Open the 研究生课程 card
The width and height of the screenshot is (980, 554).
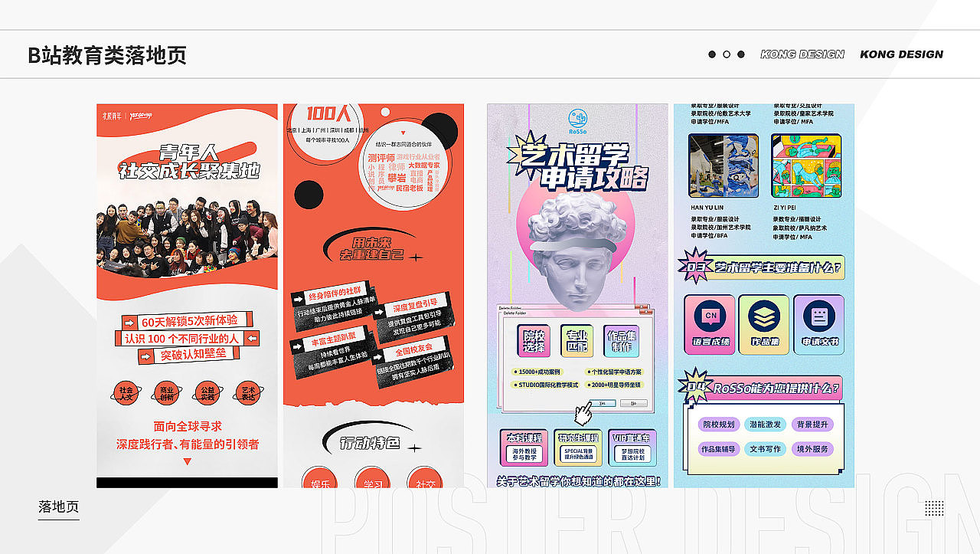pos(579,448)
